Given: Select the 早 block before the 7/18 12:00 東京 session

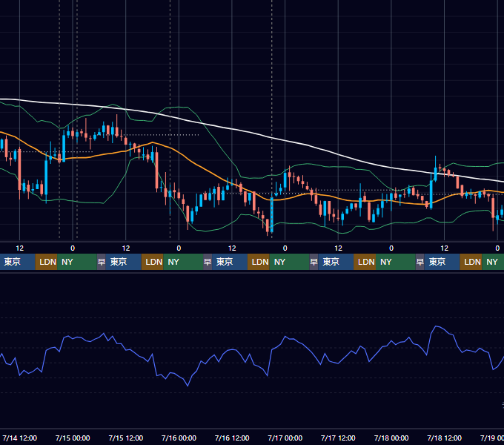Looking at the screenshot, I should 420,262.
